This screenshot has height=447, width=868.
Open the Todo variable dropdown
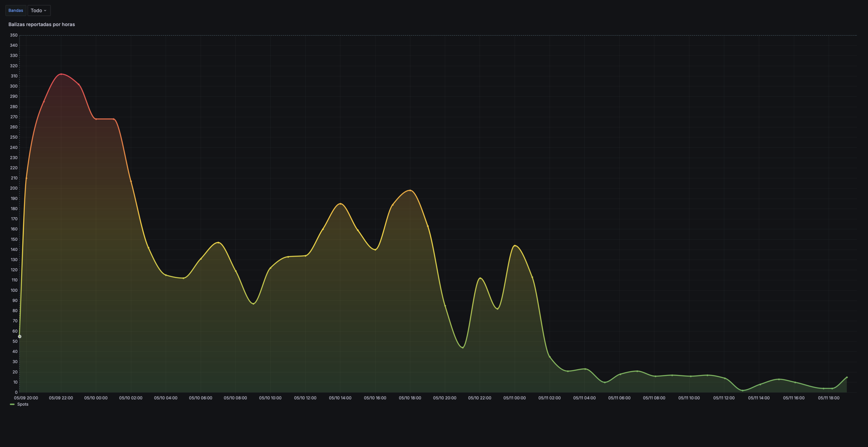(39, 10)
